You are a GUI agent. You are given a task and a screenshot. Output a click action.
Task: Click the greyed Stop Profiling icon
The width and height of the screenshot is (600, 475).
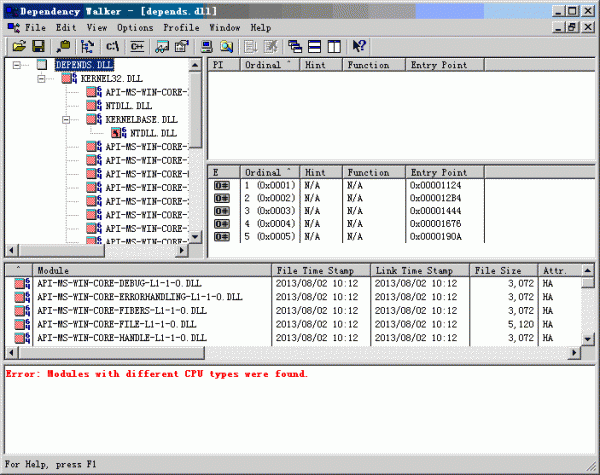(x=271, y=46)
